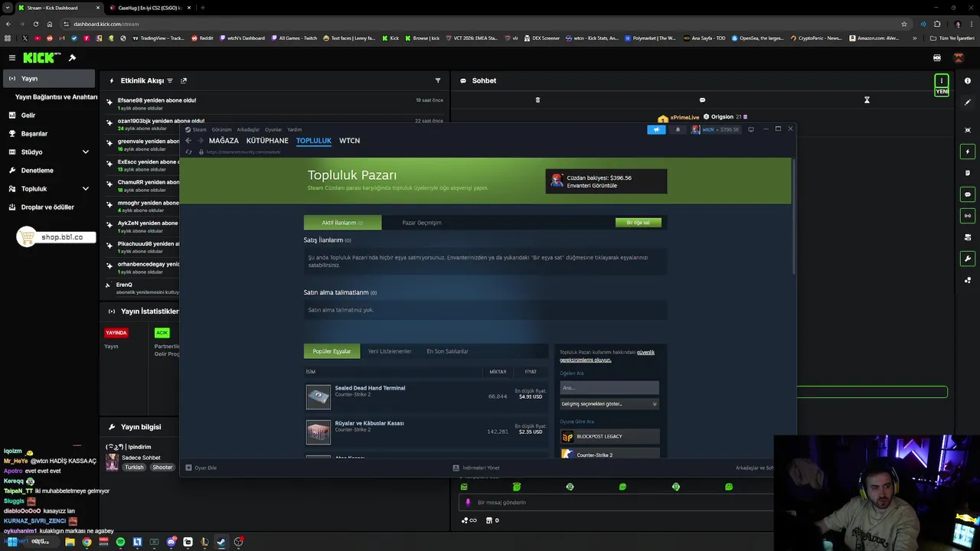This screenshot has height=551, width=980.
Task: Click the bubbles icon at bottom of rail
Action: pos(968,280)
